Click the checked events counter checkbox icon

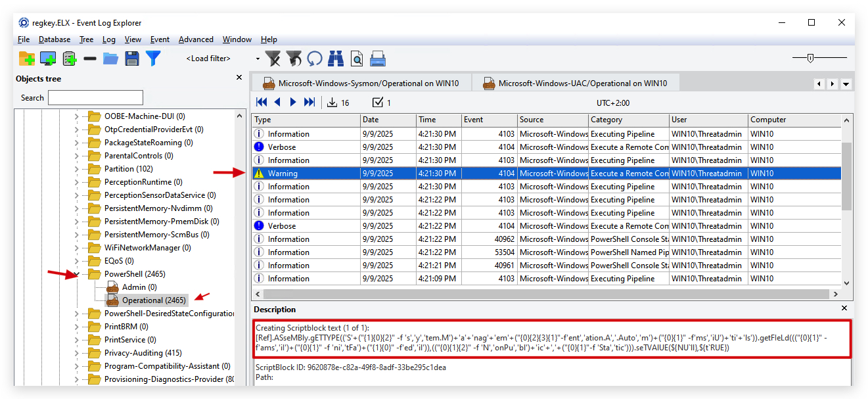[378, 102]
